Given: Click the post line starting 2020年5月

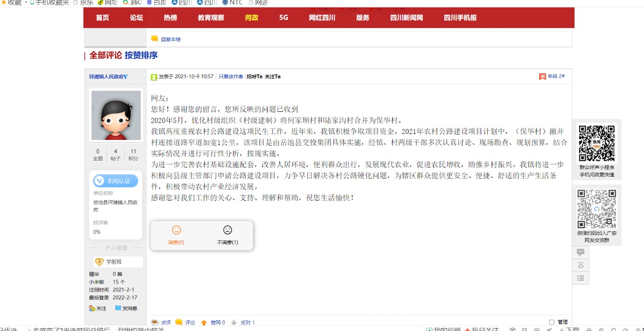Looking at the screenshot, I should pos(278,121).
